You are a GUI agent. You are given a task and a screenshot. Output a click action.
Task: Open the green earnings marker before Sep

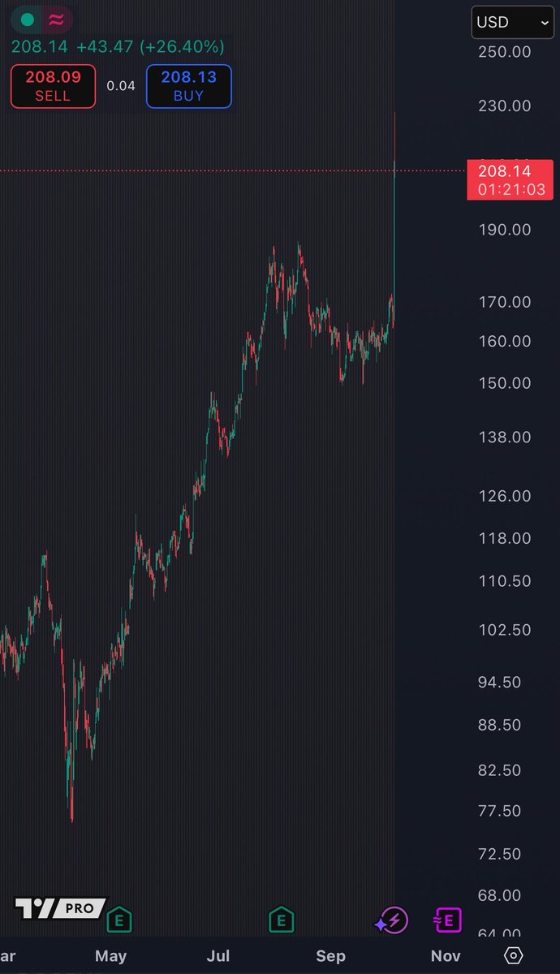[x=281, y=920]
